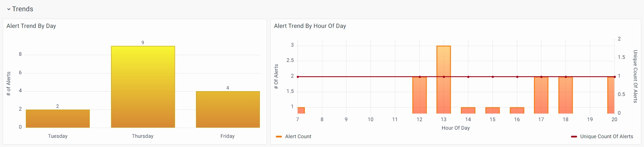This screenshot has width=644, height=147.
Task: Toggle Unique Count Of Alerts legend entry
Action: click(x=606, y=136)
